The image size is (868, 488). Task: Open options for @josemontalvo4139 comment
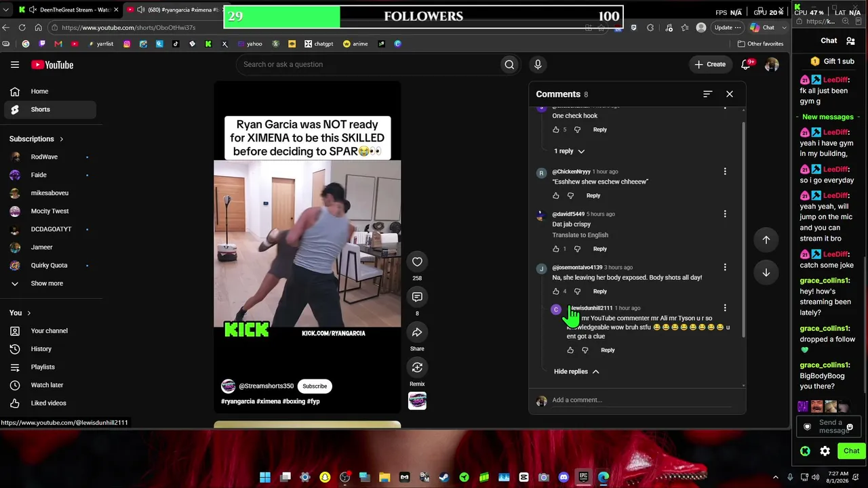click(x=725, y=267)
